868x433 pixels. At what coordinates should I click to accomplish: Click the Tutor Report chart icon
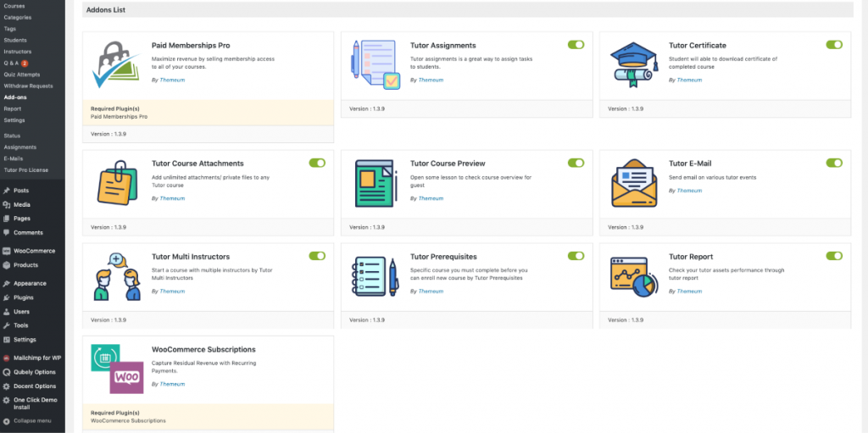(634, 277)
